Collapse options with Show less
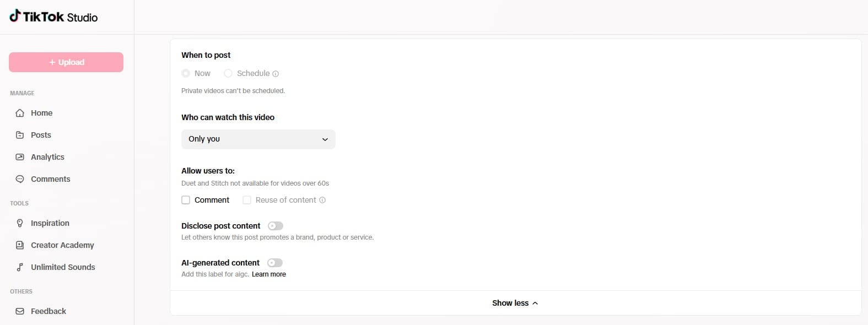The height and width of the screenshot is (325, 868). [x=515, y=303]
